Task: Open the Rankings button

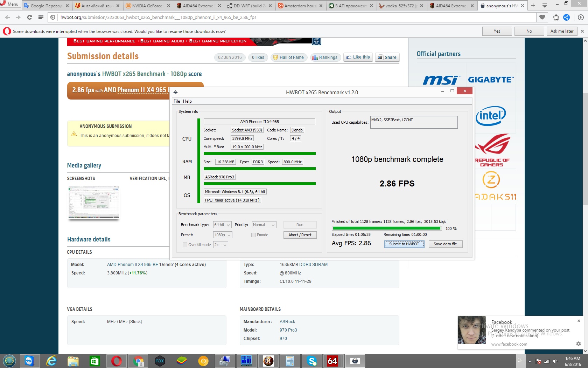Action: pos(325,57)
